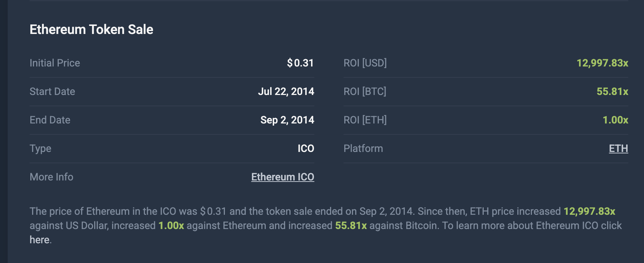Image resolution: width=644 pixels, height=263 pixels.
Task: Click the ROI [BTC] label
Action: [x=365, y=91]
